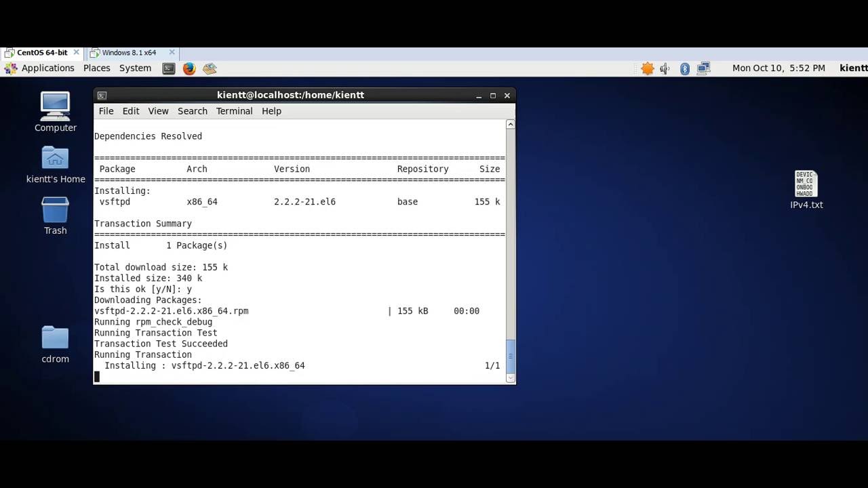Screen dimensions: 868x488
Task: Click the 'Repository' column header text
Action: [422, 169]
